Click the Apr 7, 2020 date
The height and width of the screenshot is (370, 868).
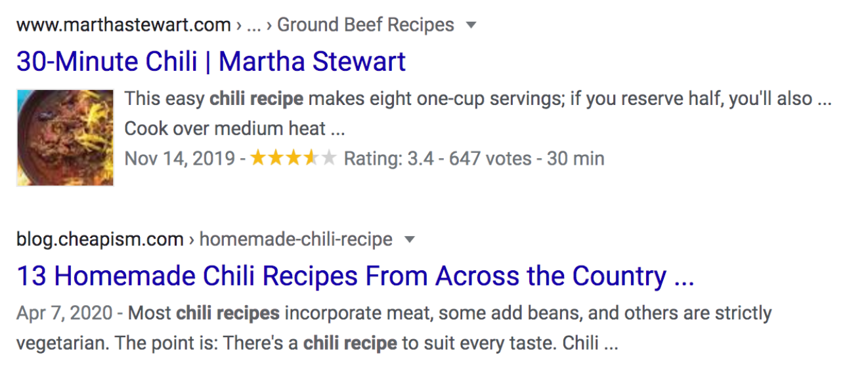(x=66, y=313)
